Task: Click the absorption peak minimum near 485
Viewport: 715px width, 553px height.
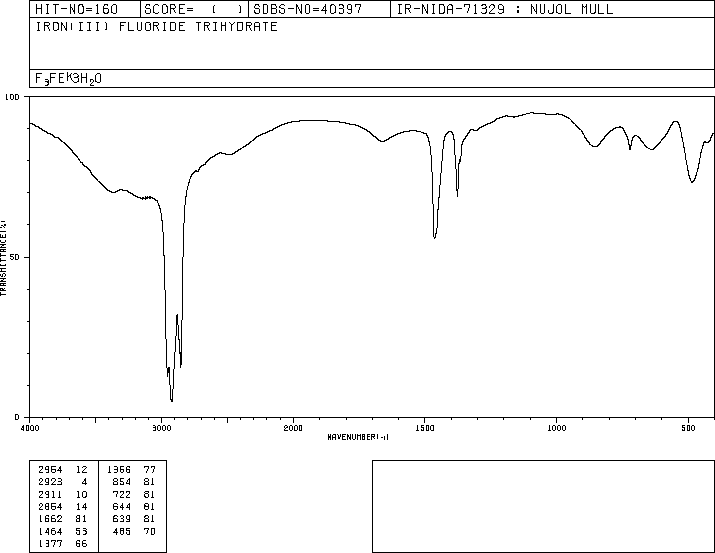Action: click(692, 182)
